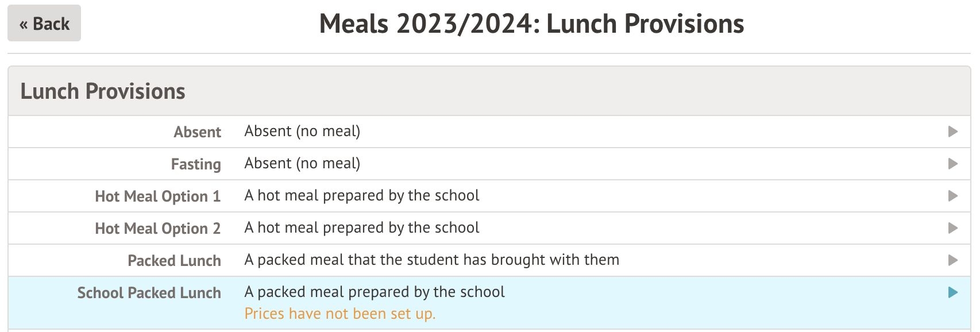Click the Fasting row 'Absent (no meal)' text
Image resolution: width=980 pixels, height=332 pixels.
[x=302, y=163]
